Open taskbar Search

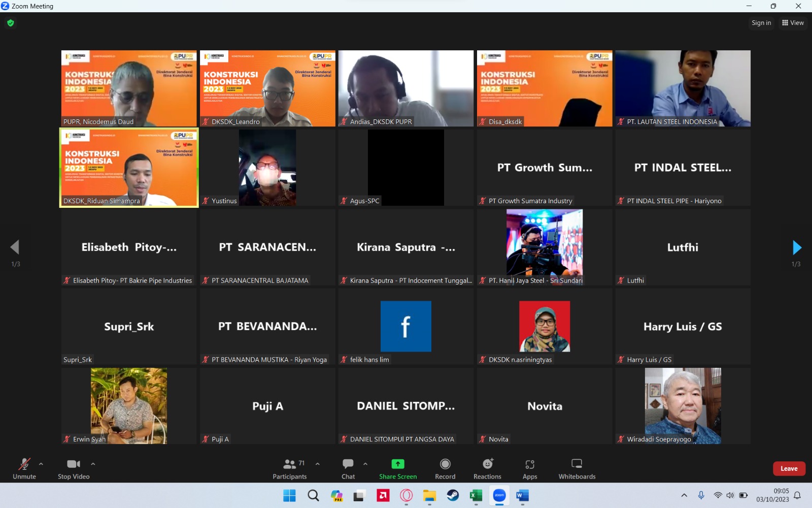(313, 495)
